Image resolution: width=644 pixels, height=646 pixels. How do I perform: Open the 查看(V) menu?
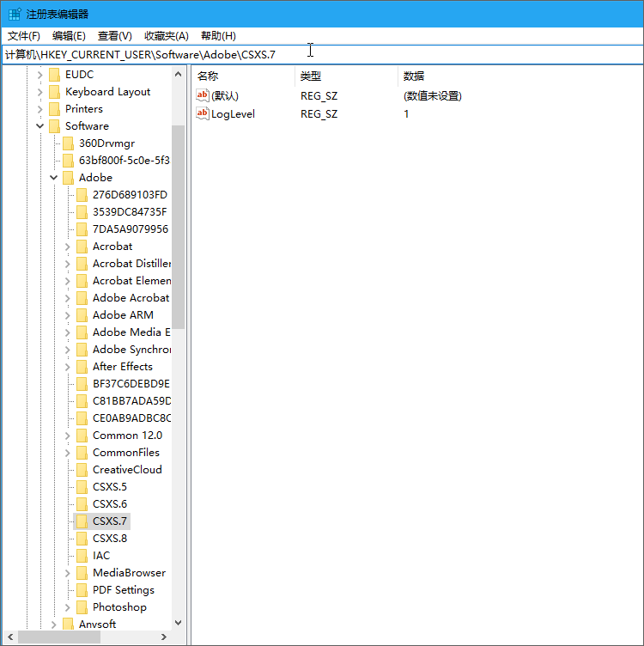pyautogui.click(x=114, y=35)
